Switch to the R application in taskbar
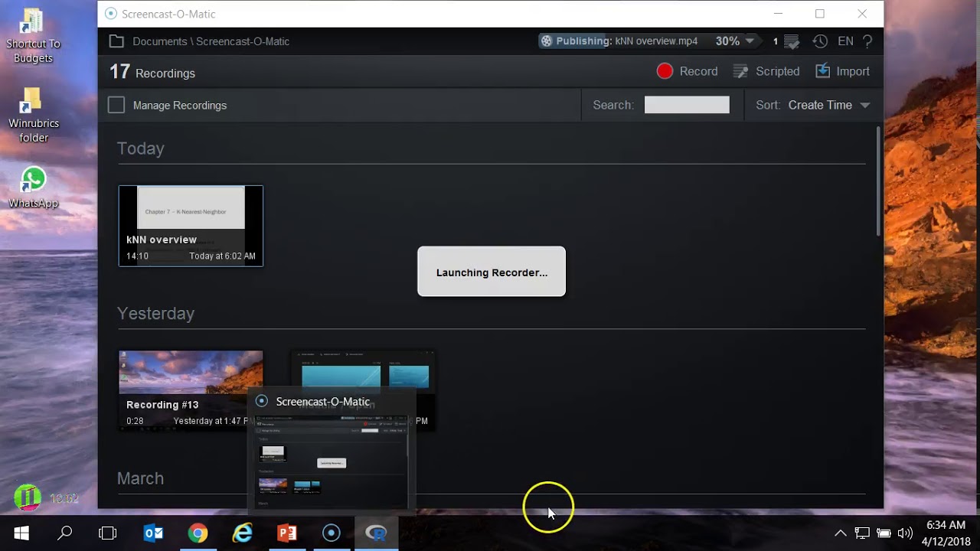The width and height of the screenshot is (980, 551). pos(376,533)
